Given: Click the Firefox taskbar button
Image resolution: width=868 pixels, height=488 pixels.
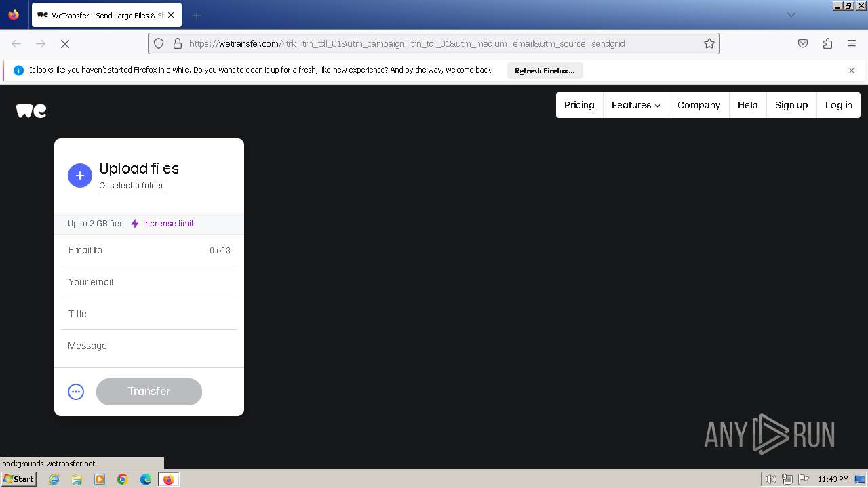Looking at the screenshot, I should pyautogui.click(x=168, y=479).
